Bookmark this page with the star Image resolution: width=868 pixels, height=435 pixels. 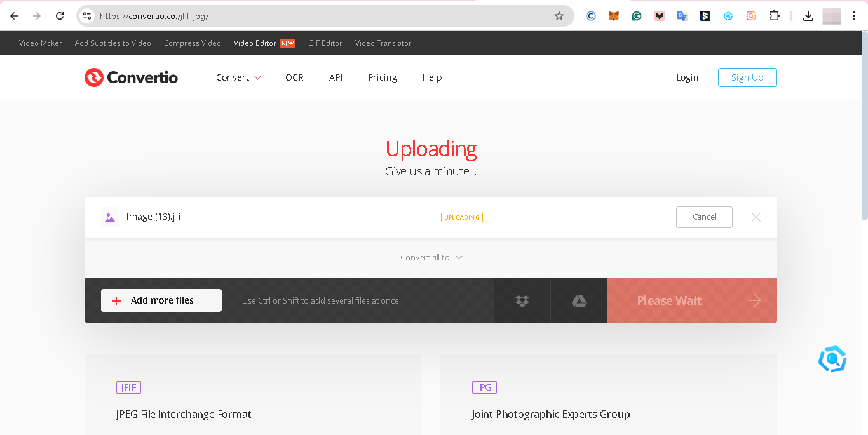[559, 16]
